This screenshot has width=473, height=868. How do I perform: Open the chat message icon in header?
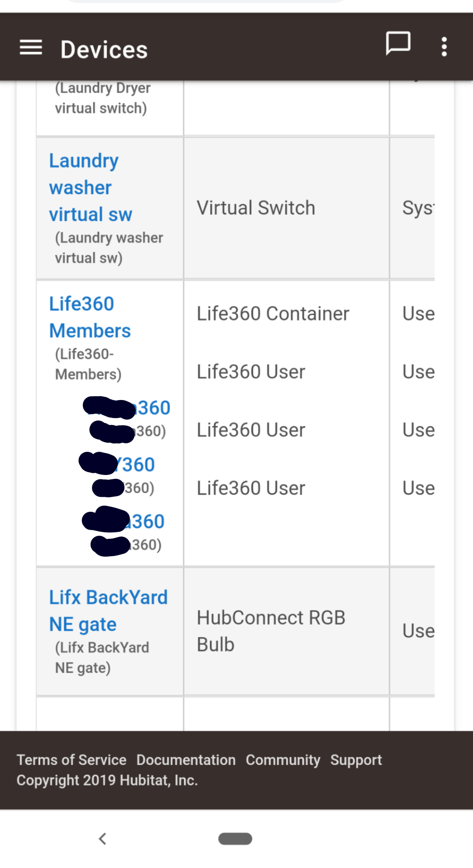coord(398,44)
